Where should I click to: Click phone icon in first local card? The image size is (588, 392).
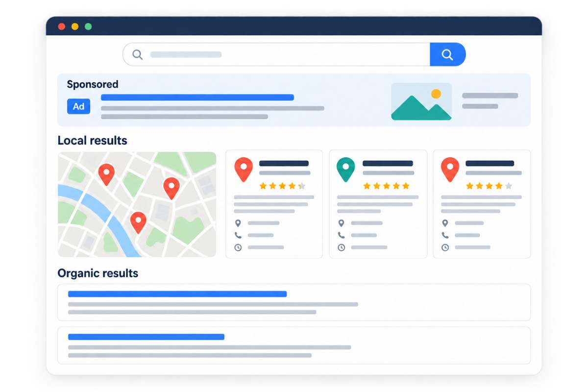pos(238,235)
